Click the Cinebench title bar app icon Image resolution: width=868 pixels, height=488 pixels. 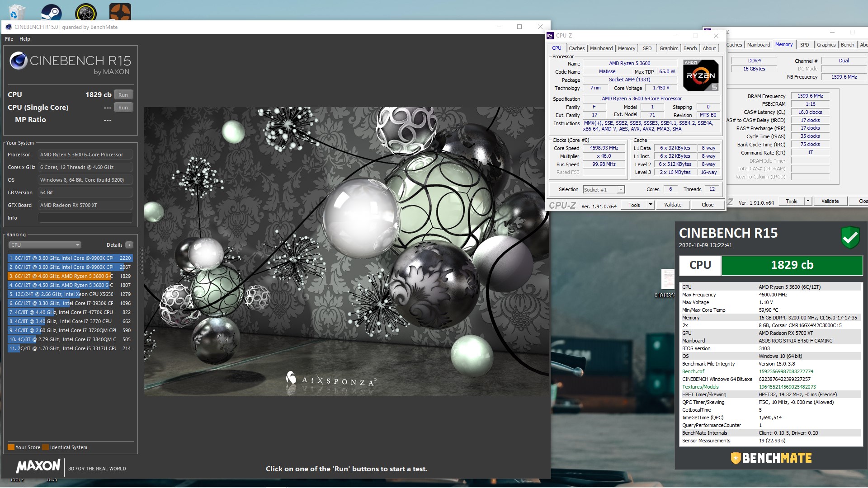(9, 27)
